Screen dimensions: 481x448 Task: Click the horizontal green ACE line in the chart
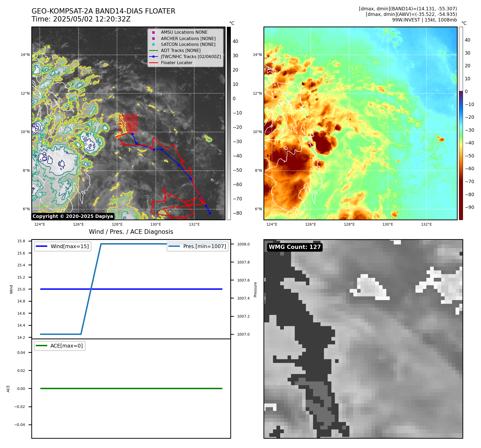[x=131, y=388]
